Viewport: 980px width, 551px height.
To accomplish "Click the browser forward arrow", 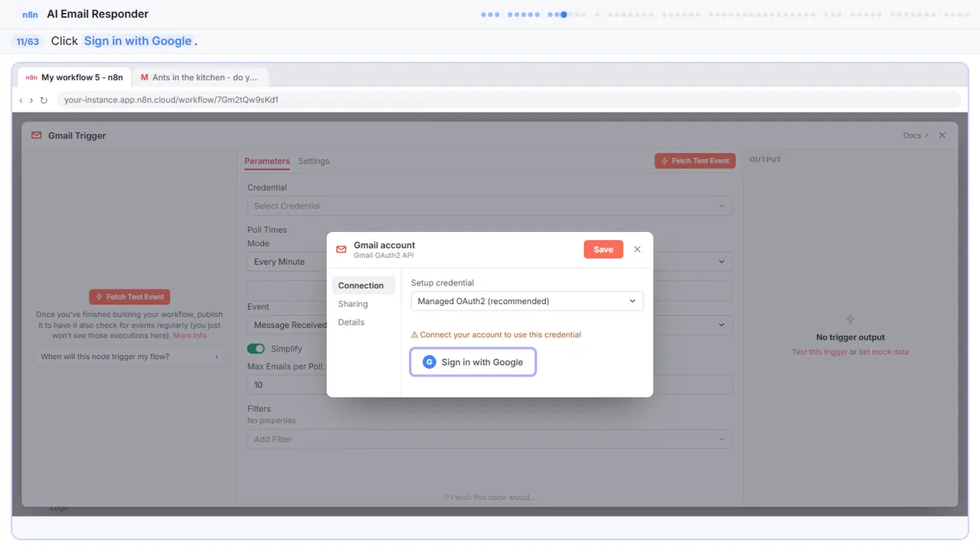I will point(31,100).
